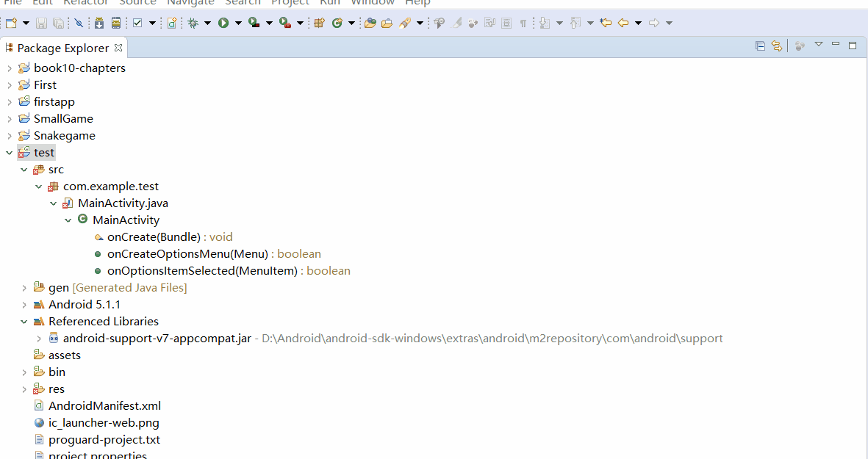Click the run icon after the Run dropdown
This screenshot has width=868, height=459.
point(254,24)
